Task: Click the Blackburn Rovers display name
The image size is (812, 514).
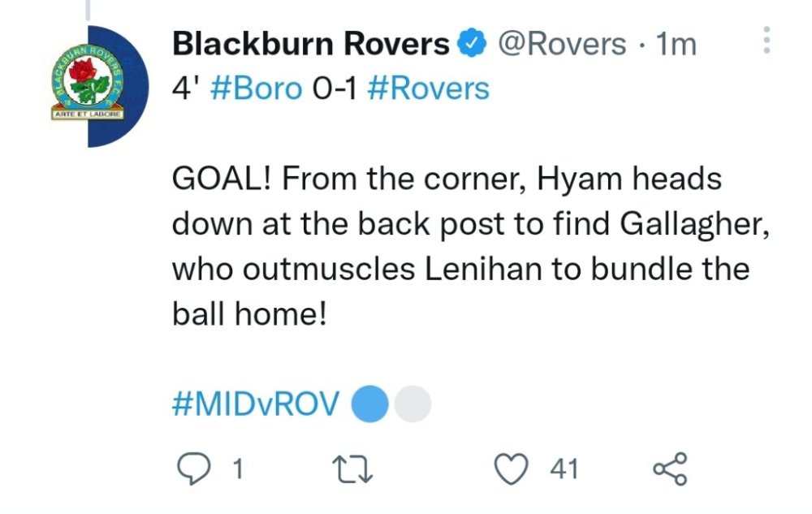Action: pos(311,44)
